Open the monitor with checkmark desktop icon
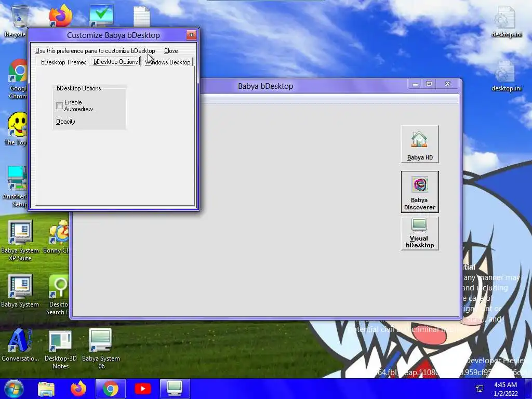532x399 pixels. coord(101,16)
